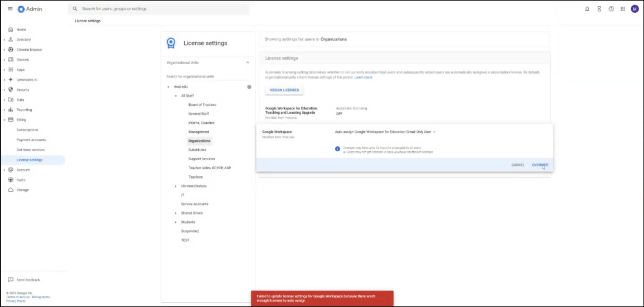644x307 pixels.
Task: Click the info icon in licensing notice
Action: 337,149
